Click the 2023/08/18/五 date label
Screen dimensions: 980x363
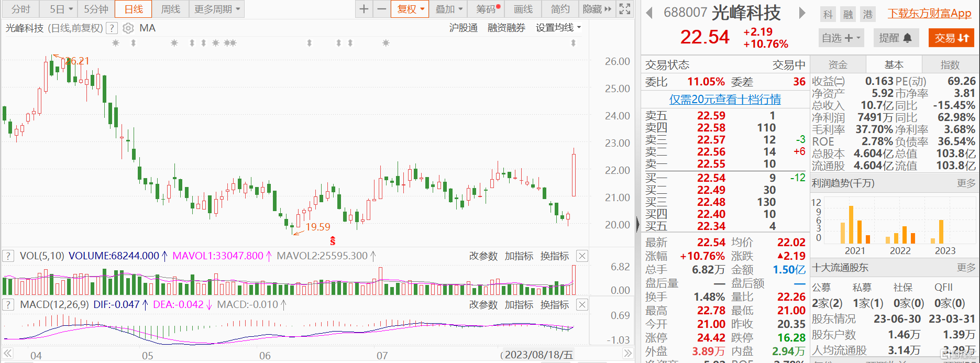[538, 355]
